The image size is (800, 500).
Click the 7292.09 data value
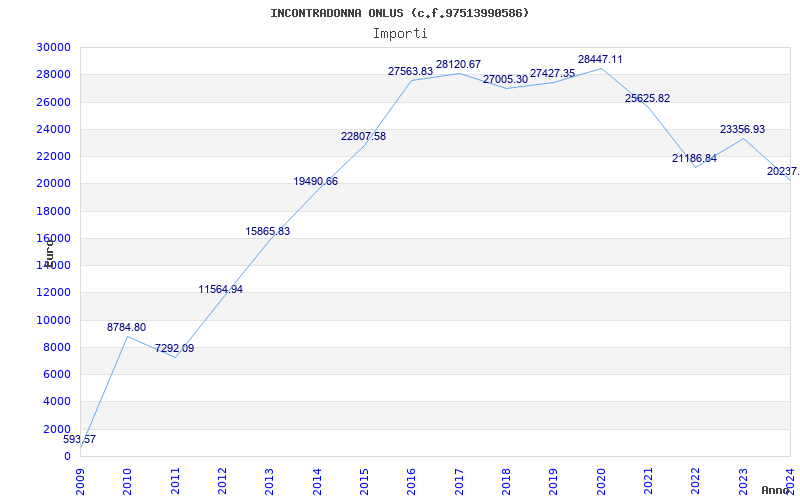click(174, 348)
